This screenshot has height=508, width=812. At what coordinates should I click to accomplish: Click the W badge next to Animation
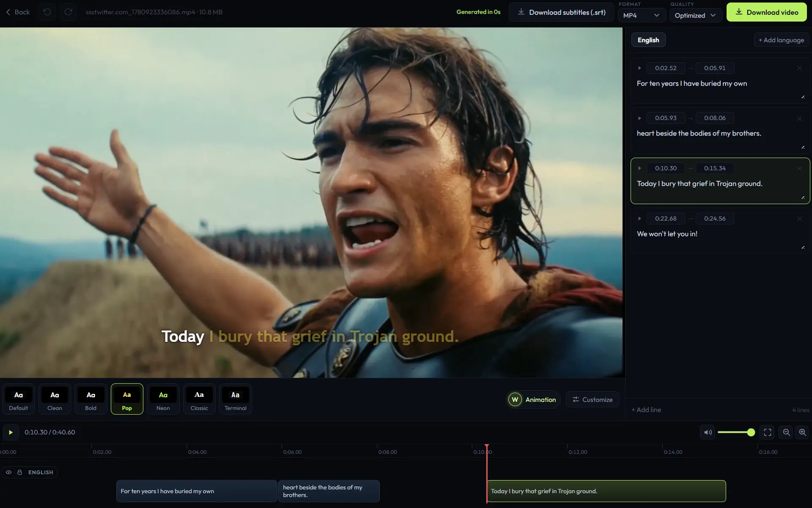(515, 399)
